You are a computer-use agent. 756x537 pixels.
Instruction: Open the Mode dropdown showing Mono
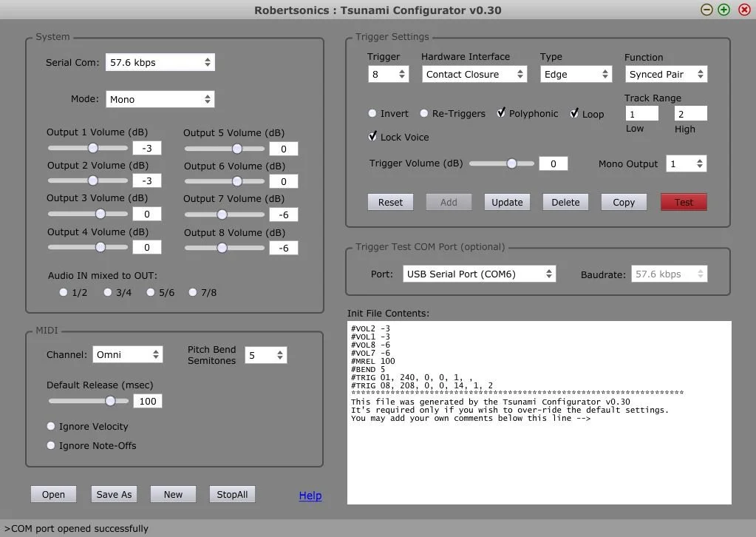160,99
